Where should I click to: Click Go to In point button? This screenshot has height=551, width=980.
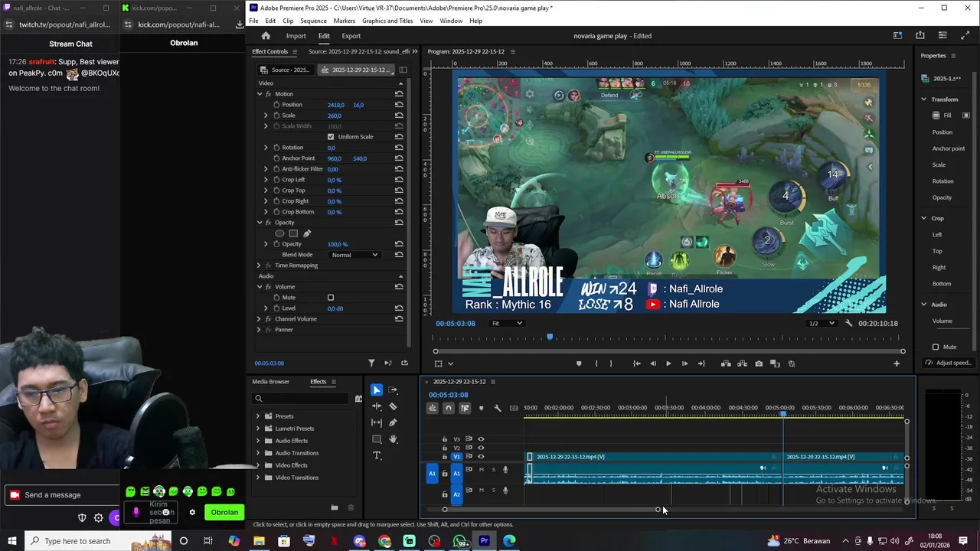tap(636, 364)
